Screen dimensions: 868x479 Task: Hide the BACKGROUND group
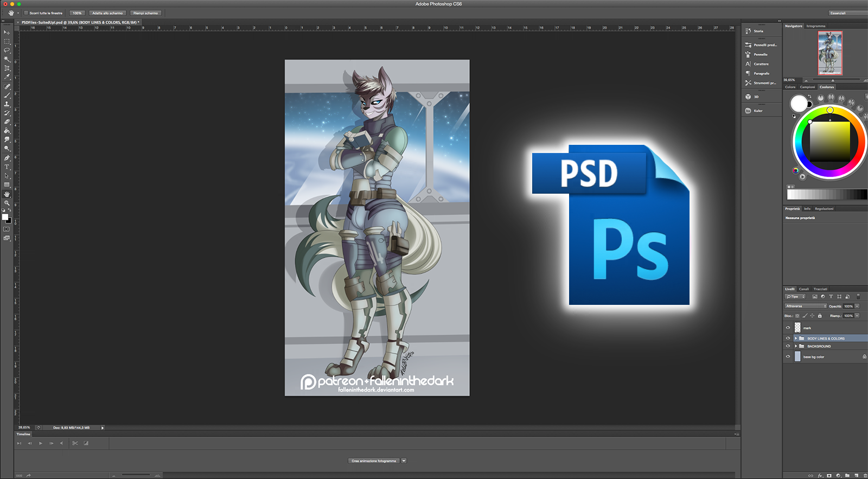788,346
